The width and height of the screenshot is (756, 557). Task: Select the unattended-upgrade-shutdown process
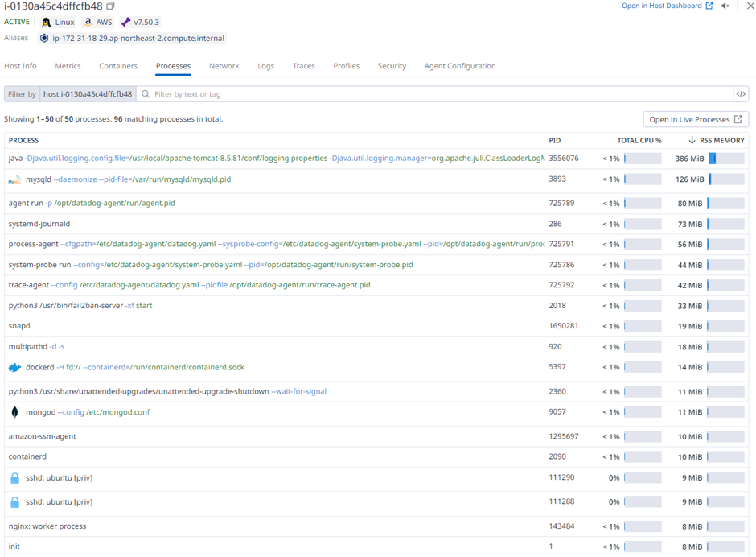coord(376,391)
